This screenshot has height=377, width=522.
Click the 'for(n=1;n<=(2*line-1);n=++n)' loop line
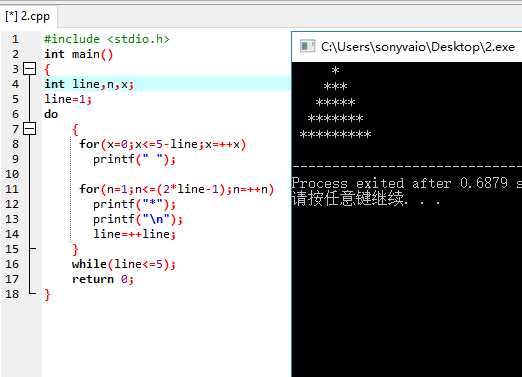point(177,189)
